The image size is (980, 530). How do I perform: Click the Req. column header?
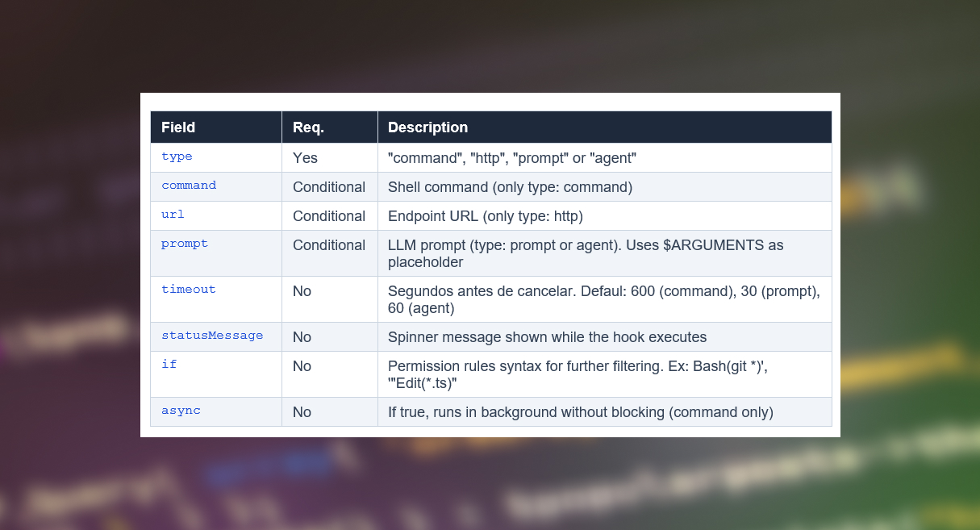[308, 127]
